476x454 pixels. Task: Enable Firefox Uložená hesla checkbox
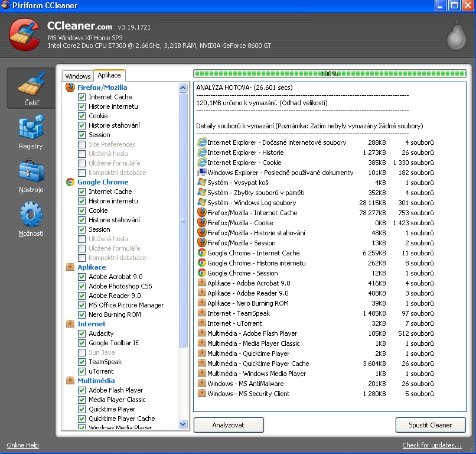coord(81,154)
